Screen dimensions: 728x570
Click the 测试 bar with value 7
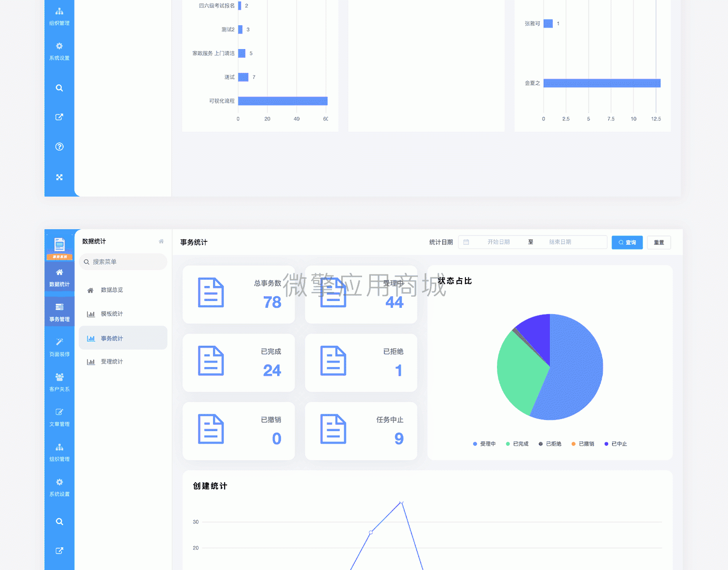[x=243, y=77]
